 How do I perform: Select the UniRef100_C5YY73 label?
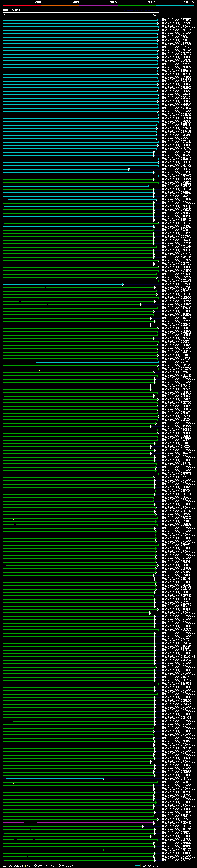pos(176,47)
